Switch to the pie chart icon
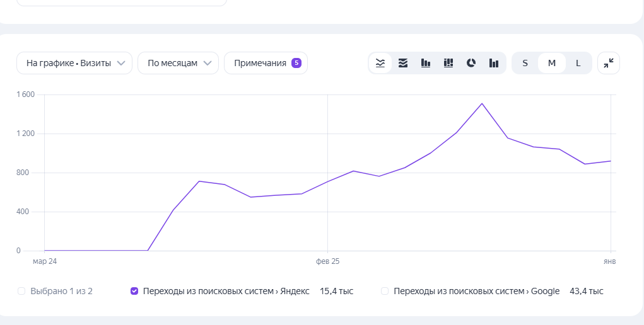644x325 pixels. [x=471, y=63]
